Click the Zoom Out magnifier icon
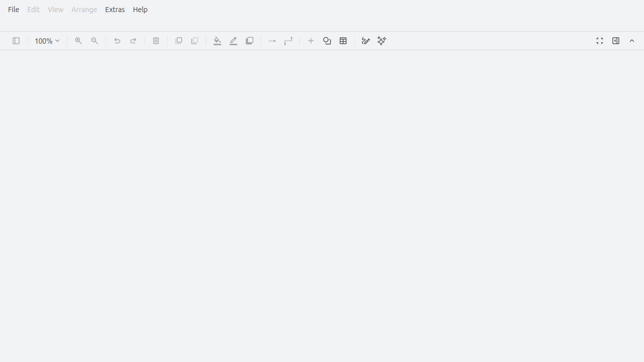This screenshot has width=644, height=362. coord(95,41)
